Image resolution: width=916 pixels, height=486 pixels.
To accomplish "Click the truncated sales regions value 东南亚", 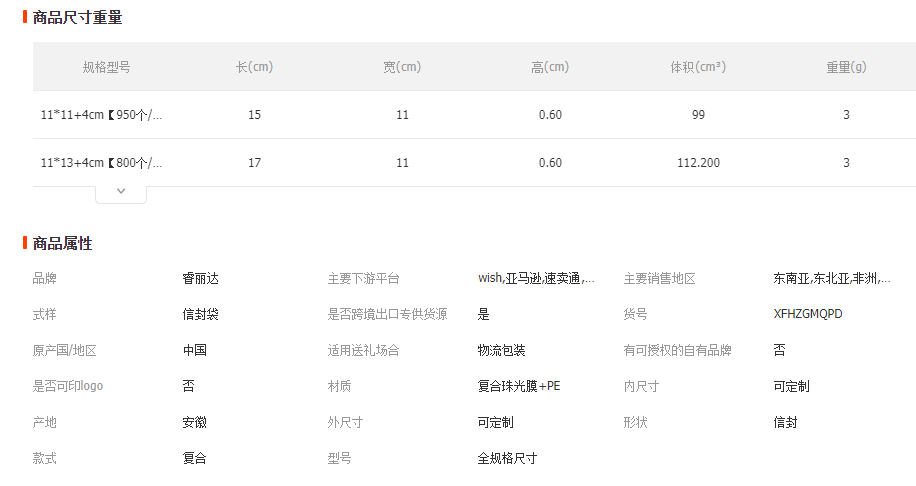I will point(832,279).
